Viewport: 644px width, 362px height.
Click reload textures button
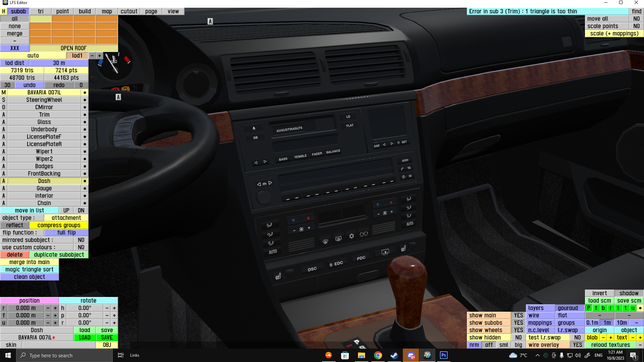click(610, 345)
